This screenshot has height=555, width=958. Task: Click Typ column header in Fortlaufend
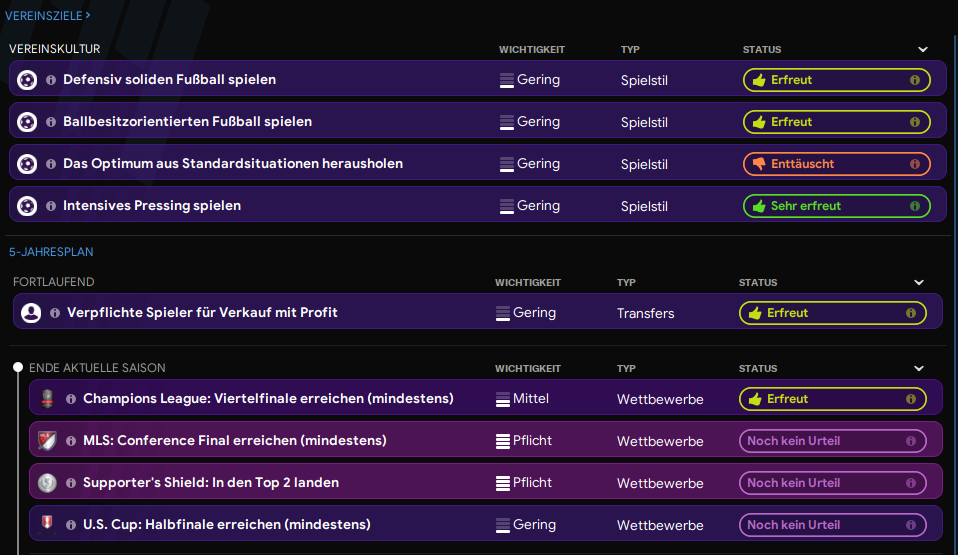pos(626,282)
